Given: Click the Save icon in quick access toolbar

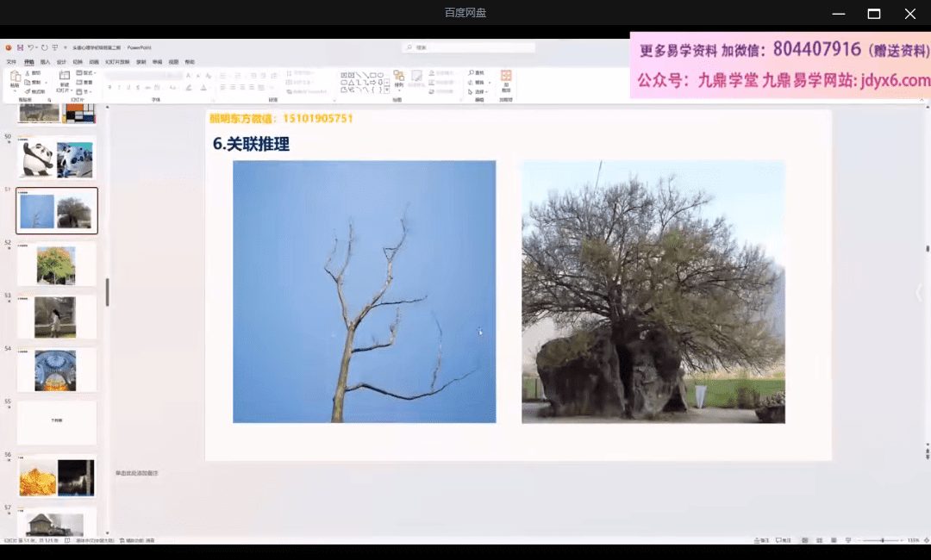Looking at the screenshot, I should 20,48.
